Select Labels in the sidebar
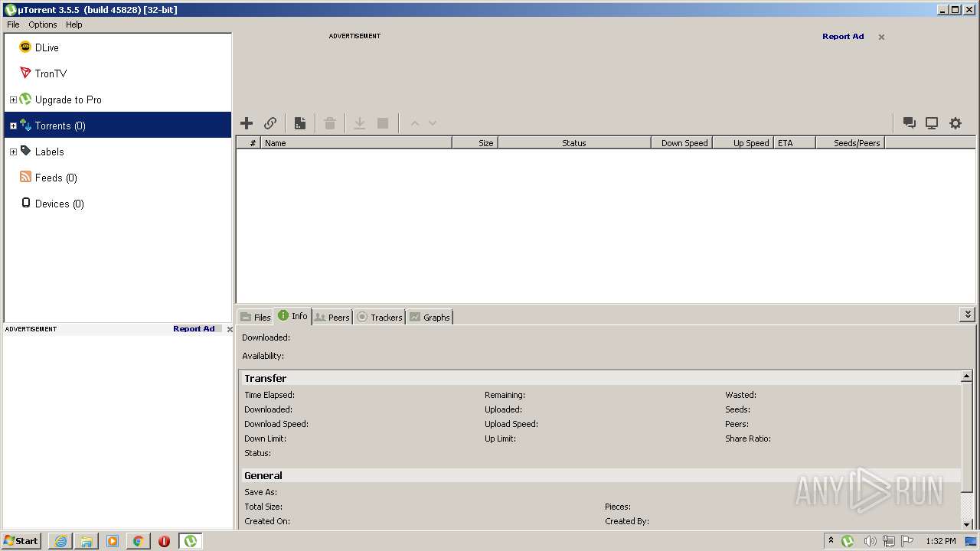 tap(118, 152)
